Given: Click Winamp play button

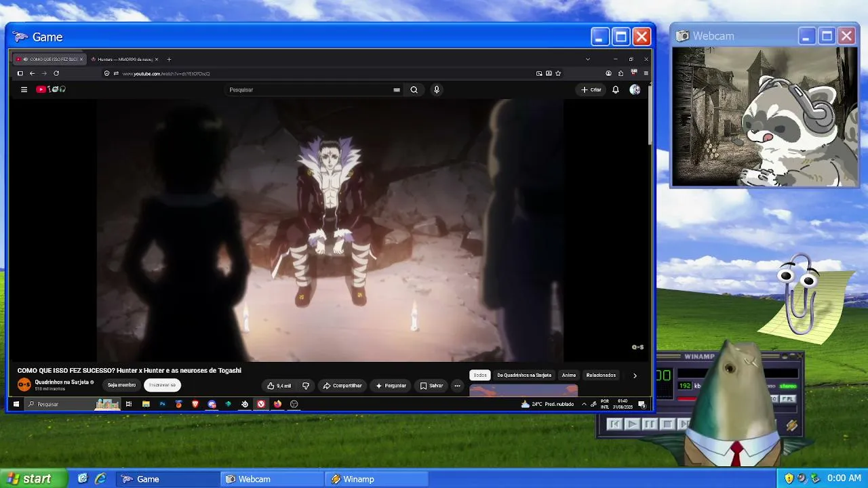Looking at the screenshot, I should coord(632,424).
